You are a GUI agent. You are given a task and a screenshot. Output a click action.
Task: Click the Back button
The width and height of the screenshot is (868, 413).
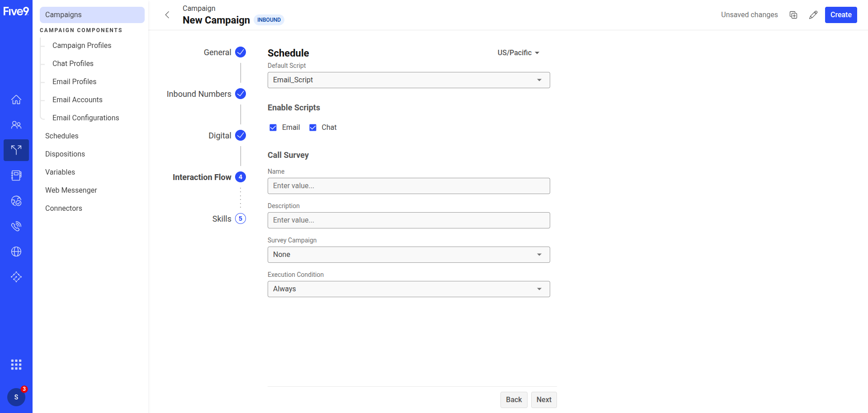[x=514, y=400]
